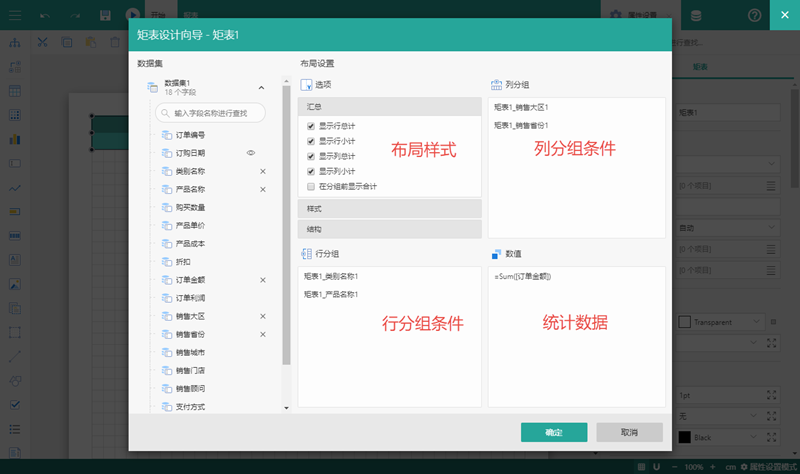The image size is (800, 474).
Task: Click the 取消 cancel button
Action: pos(629,432)
